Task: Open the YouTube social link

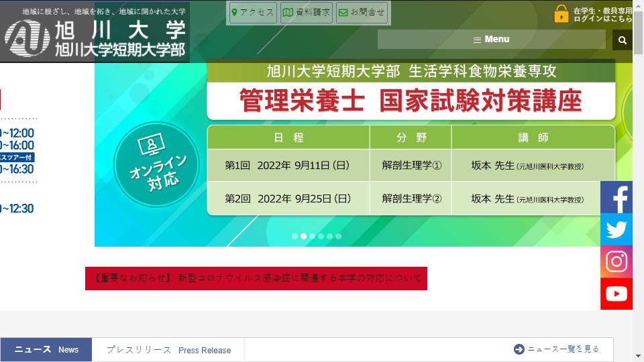Action: [616, 294]
